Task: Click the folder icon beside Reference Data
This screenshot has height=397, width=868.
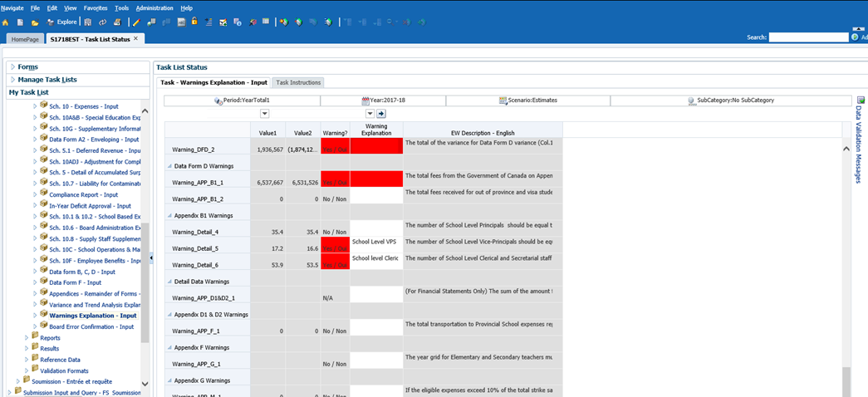Action: (35, 359)
